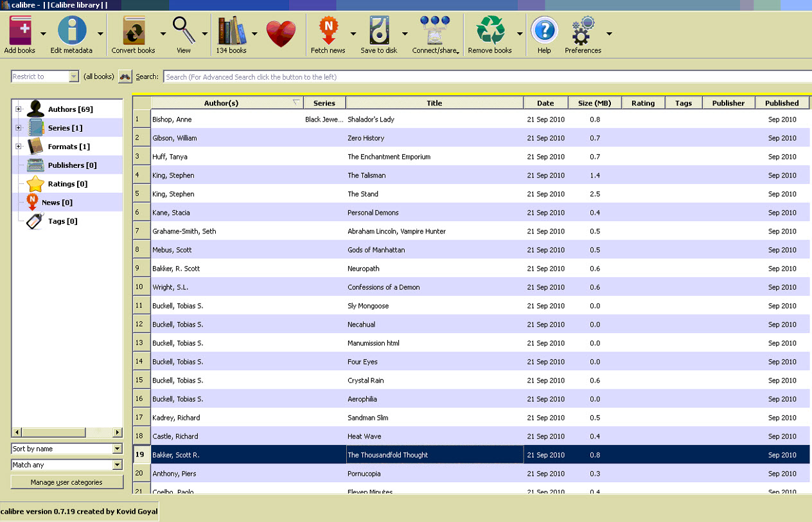Click into the Search field

pyautogui.click(x=487, y=76)
